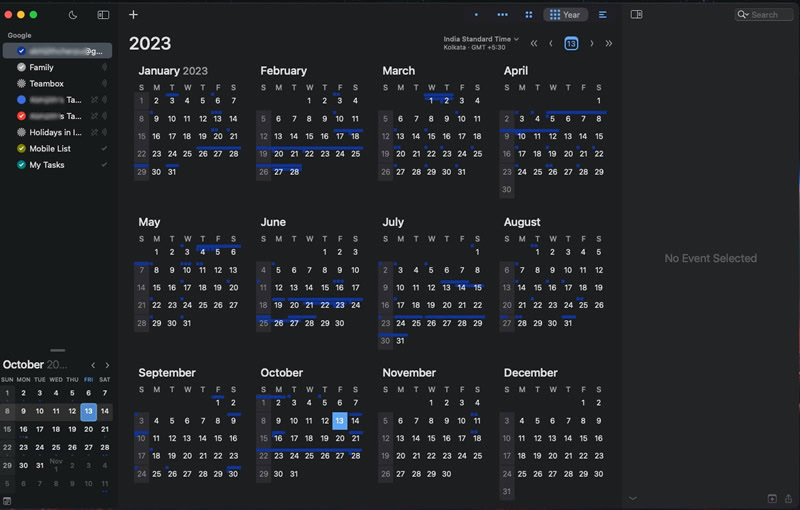Toggle the blue-dot Ta... calendar circle
This screenshot has height=510, width=800.
pyautogui.click(x=21, y=100)
